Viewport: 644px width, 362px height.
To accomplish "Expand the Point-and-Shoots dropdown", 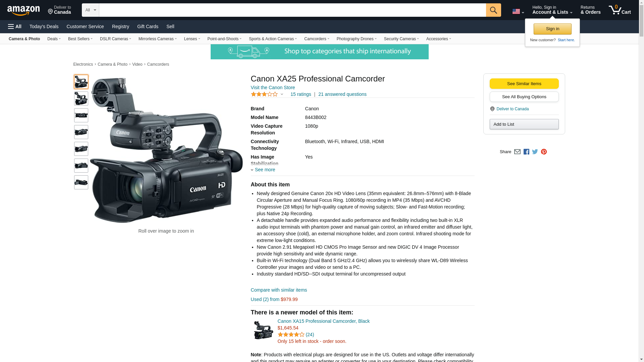I will tap(224, 39).
